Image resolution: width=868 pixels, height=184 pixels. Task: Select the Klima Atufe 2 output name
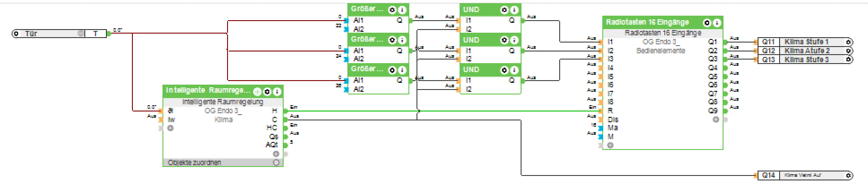[807, 51]
